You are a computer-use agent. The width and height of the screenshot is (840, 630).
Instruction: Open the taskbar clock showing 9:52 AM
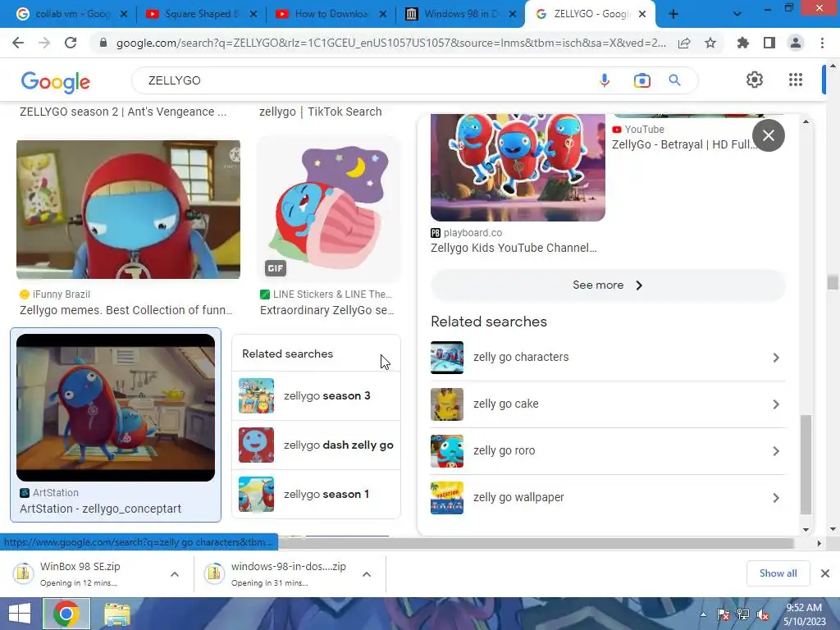[x=804, y=614]
